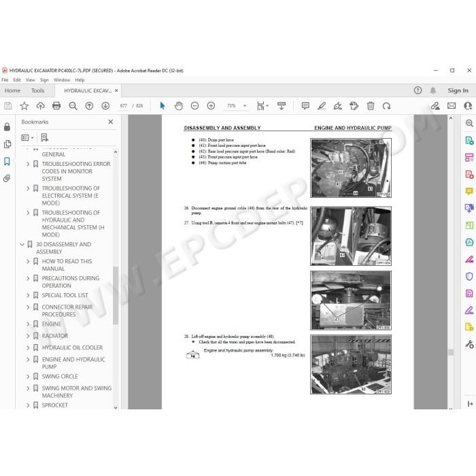This screenshot has height=476, width=476.
Task: Go to next page arrow
Action: (105, 105)
